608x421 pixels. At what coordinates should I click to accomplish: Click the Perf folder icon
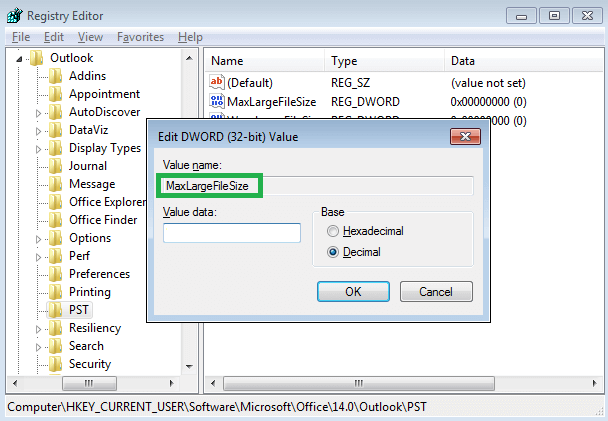[55, 256]
